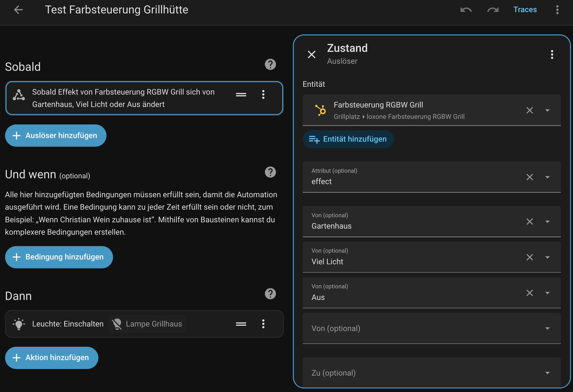Screen dimensions: 573x392
Task: Expand the Viel Licht Von dropdown
Action: [x=547, y=257]
